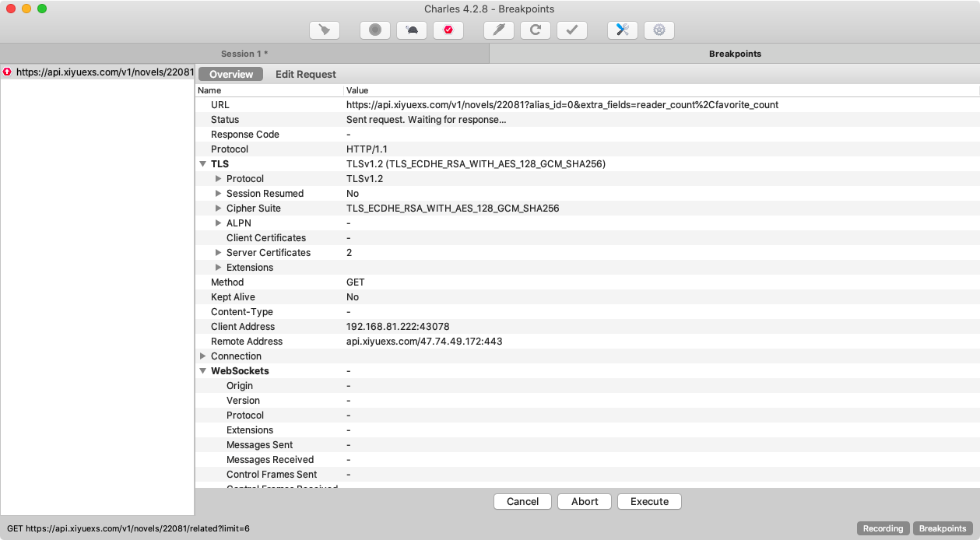Image resolution: width=980 pixels, height=540 pixels.
Task: Toggle the Record button in toolbar
Action: pyautogui.click(x=374, y=30)
